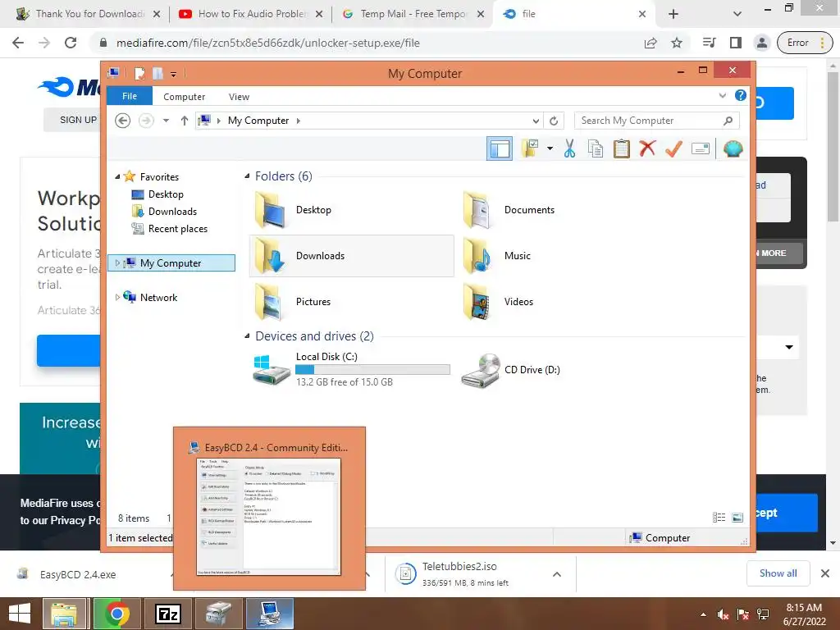Click the Rename icon in toolbar
This screenshot has width=840, height=630.
[x=701, y=148]
